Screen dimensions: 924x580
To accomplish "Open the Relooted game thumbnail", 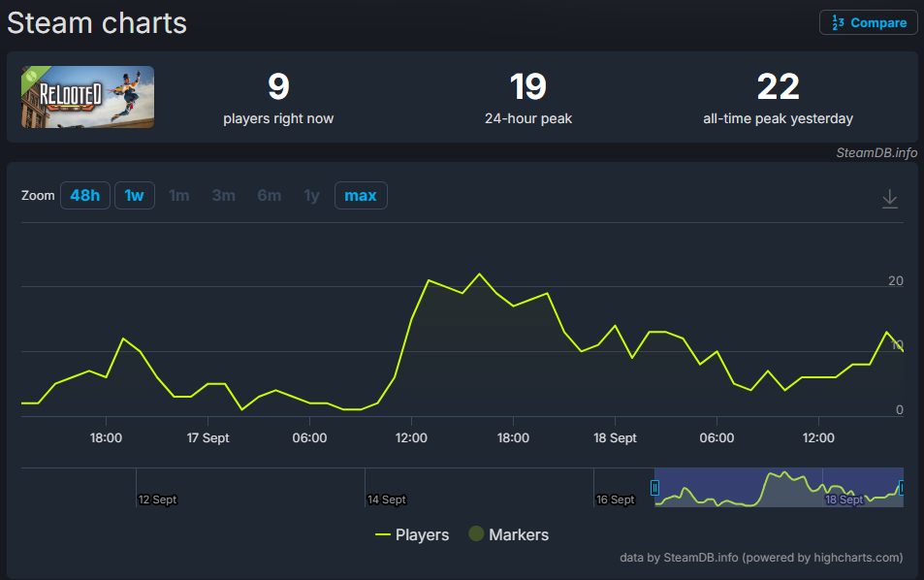I will coord(88,97).
